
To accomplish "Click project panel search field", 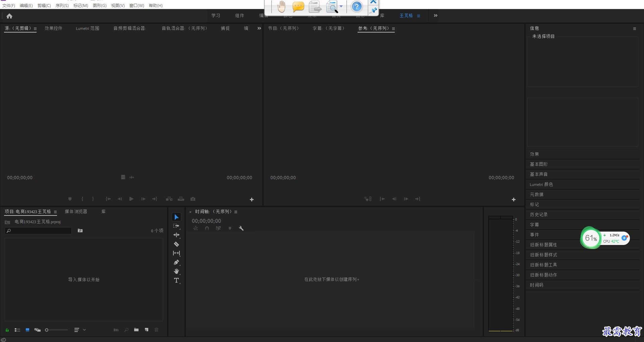I will pos(38,231).
